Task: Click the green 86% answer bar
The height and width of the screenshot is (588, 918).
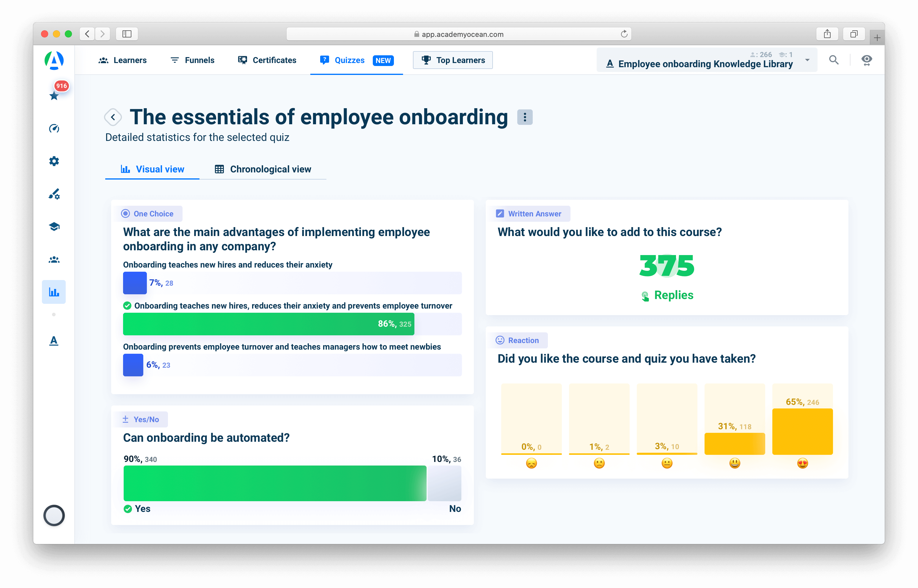Action: pyautogui.click(x=268, y=324)
